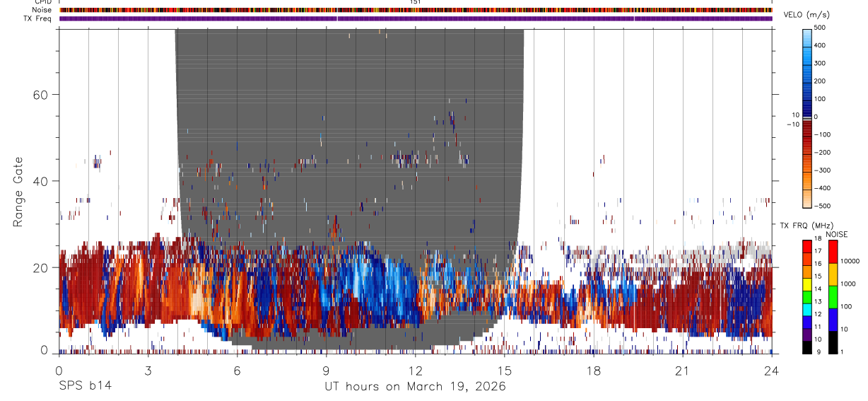This screenshot has height=401, width=868.
Task: Click the 24 tick on the UT hours axis
Action: [771, 371]
